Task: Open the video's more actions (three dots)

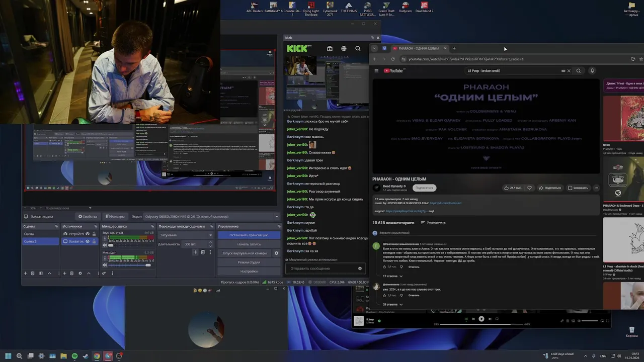Action: click(x=596, y=188)
